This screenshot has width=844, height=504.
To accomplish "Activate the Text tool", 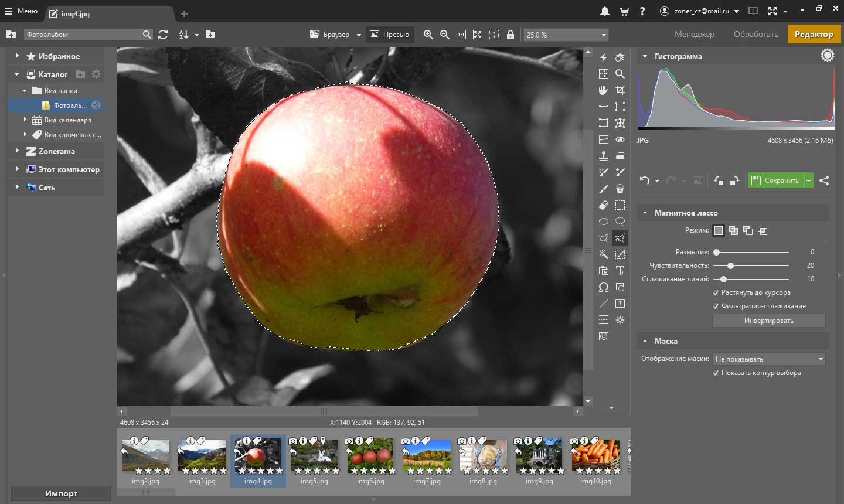I will tap(620, 271).
